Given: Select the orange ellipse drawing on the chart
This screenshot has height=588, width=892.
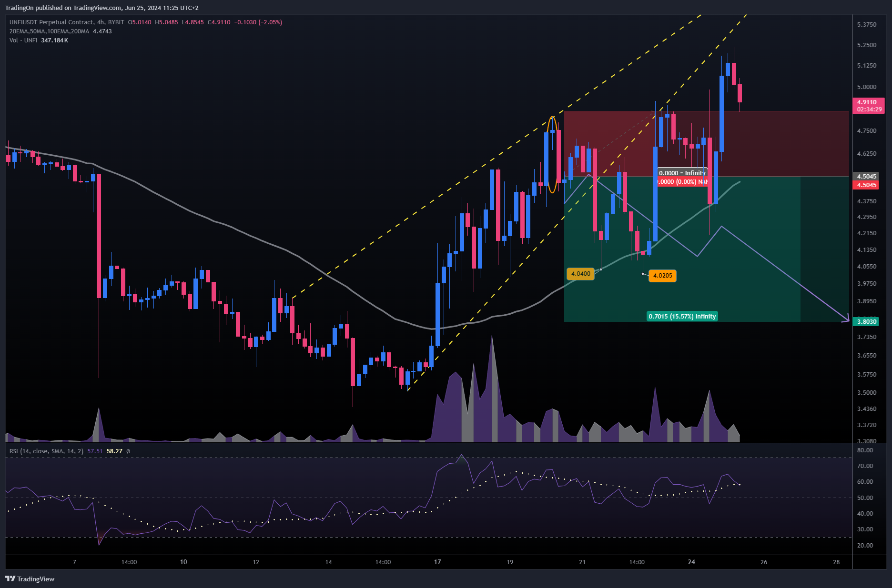Looking at the screenshot, I should click(552, 155).
